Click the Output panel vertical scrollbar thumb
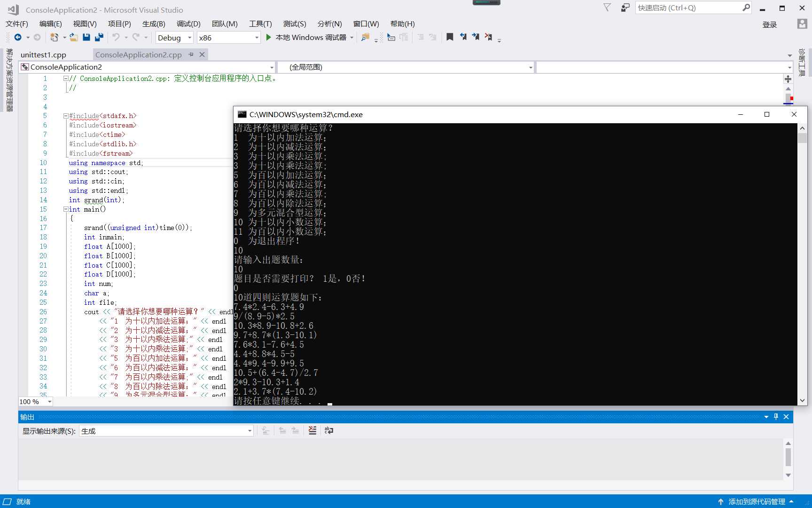The width and height of the screenshot is (812, 508). (x=788, y=457)
